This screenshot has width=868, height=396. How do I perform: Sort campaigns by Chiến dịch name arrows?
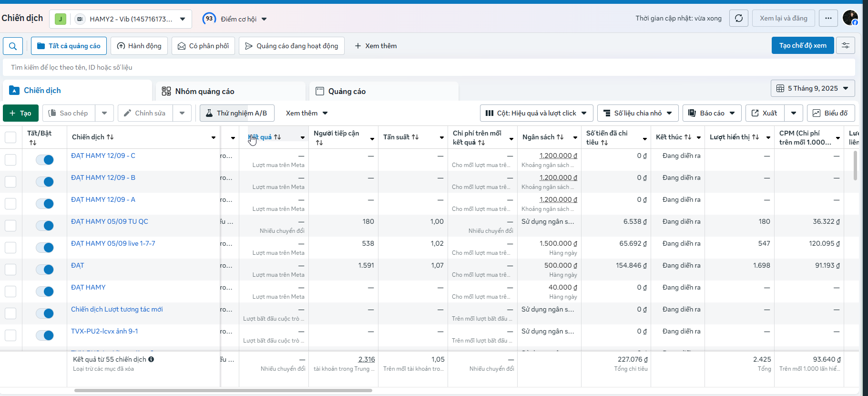click(x=110, y=137)
